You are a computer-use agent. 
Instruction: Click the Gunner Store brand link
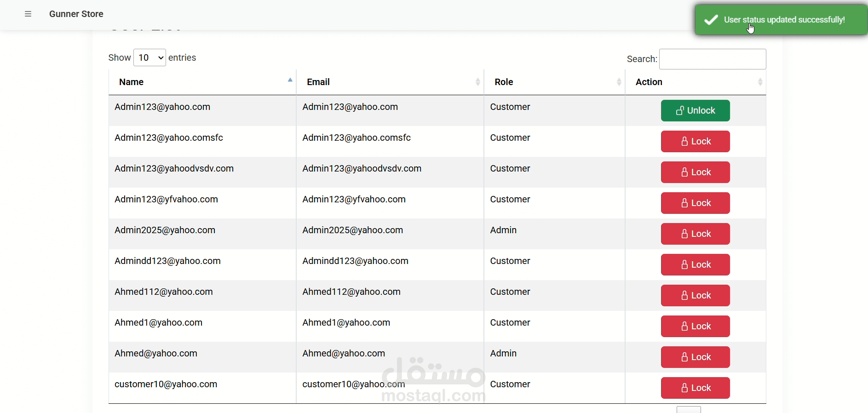[76, 14]
